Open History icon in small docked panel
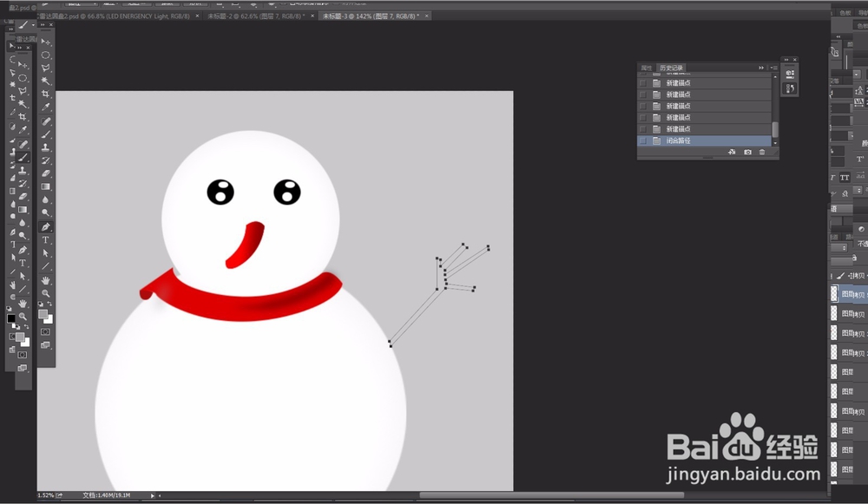 (x=790, y=89)
